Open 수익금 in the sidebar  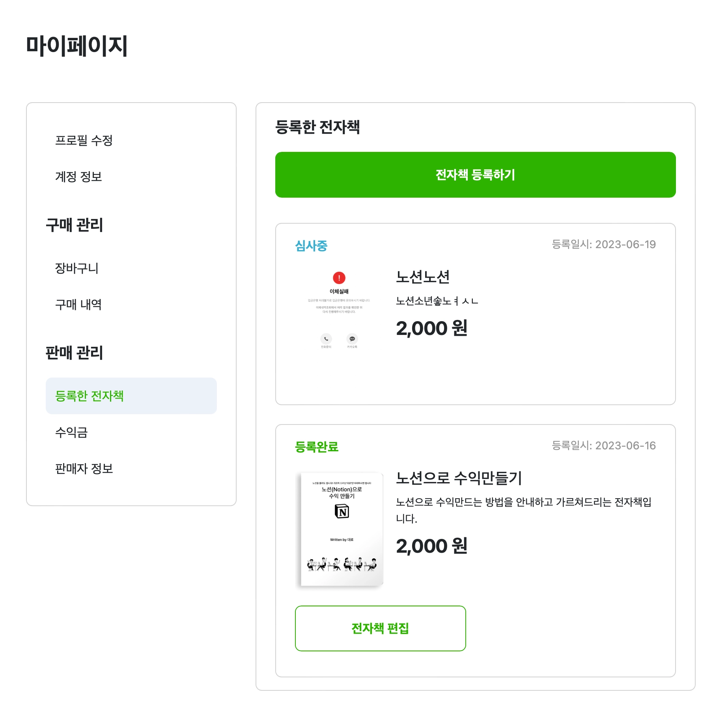click(x=71, y=432)
